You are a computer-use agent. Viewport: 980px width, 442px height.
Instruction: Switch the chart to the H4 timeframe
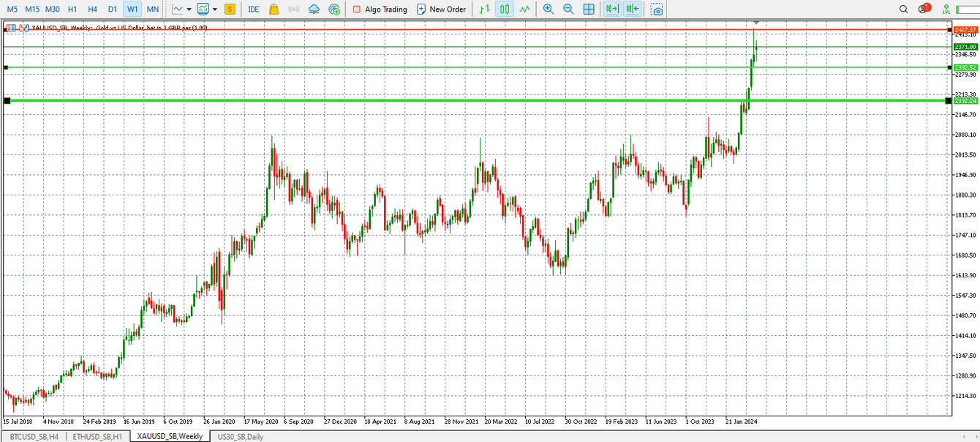click(92, 10)
